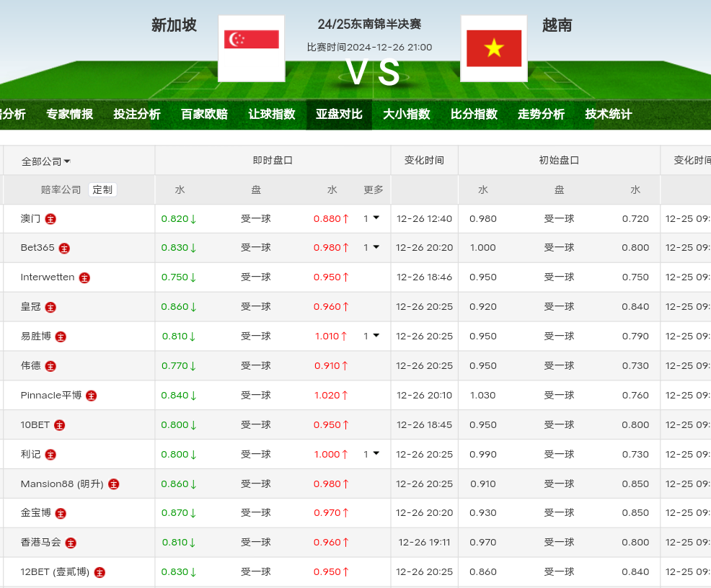The image size is (711, 588).
Task: Switch to the 让球指数 tab
Action: [x=272, y=114]
